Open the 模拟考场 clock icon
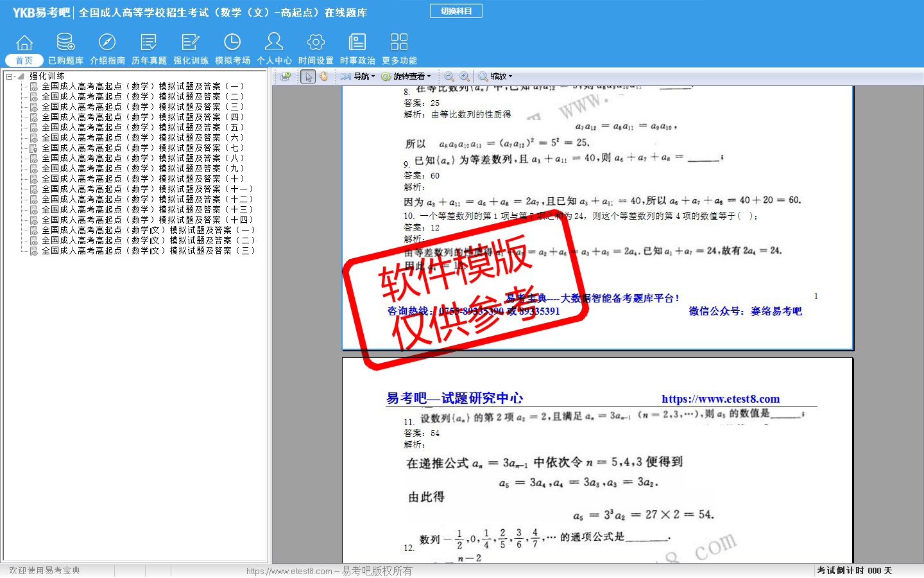 [232, 42]
